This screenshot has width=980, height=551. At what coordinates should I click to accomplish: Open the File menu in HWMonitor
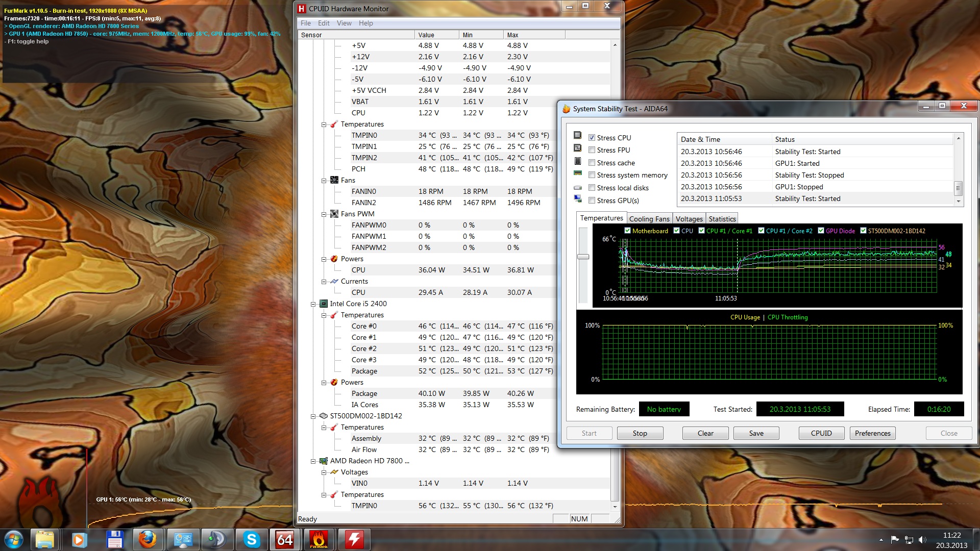306,23
